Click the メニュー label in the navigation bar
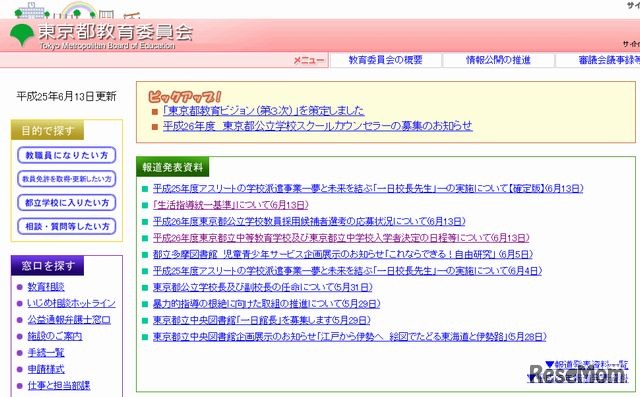Viewport: 640px width, 397px height. pyautogui.click(x=309, y=60)
